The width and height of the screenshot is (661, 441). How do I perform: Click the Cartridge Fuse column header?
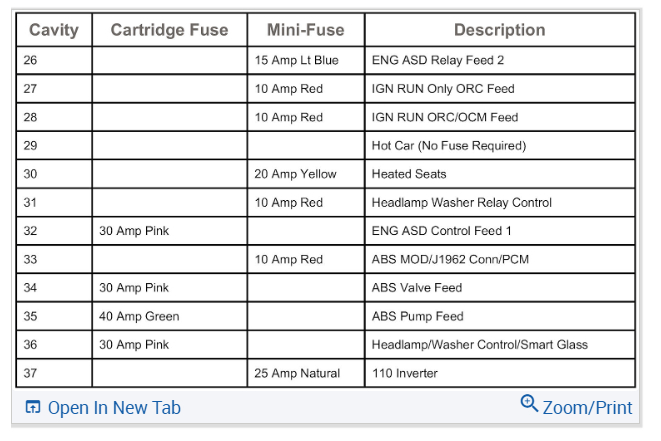(x=169, y=30)
